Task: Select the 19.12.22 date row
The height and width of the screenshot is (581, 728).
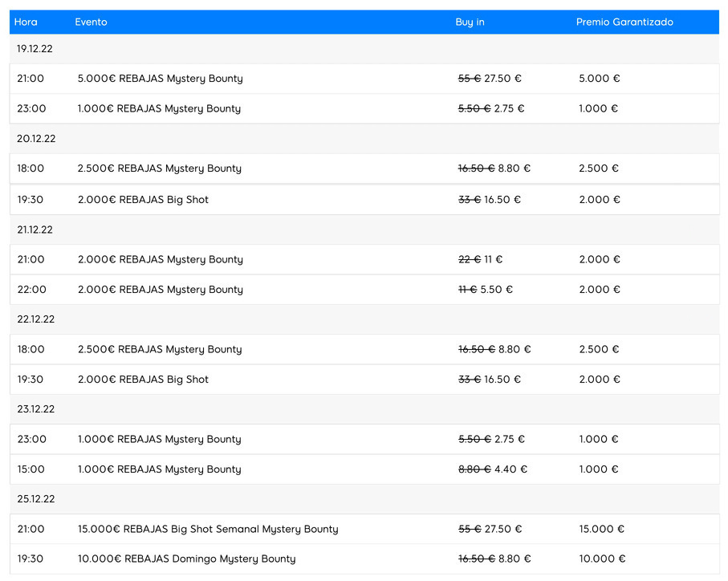Action: pos(35,49)
